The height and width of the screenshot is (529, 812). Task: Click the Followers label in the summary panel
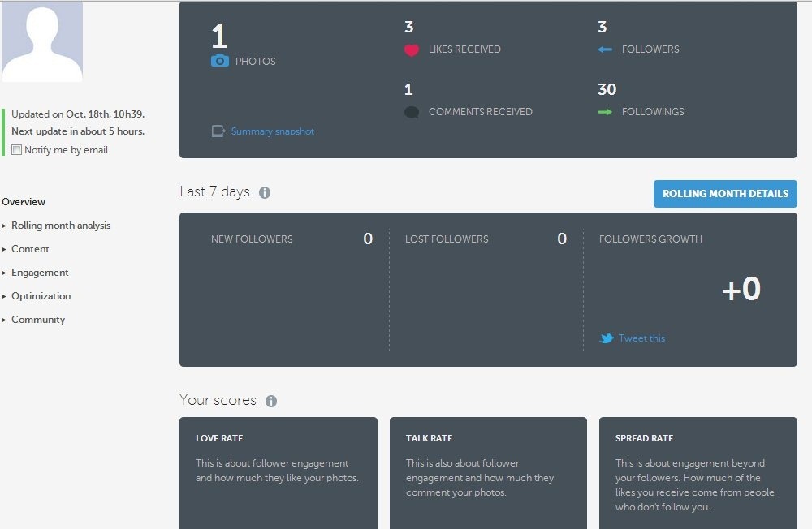click(650, 49)
